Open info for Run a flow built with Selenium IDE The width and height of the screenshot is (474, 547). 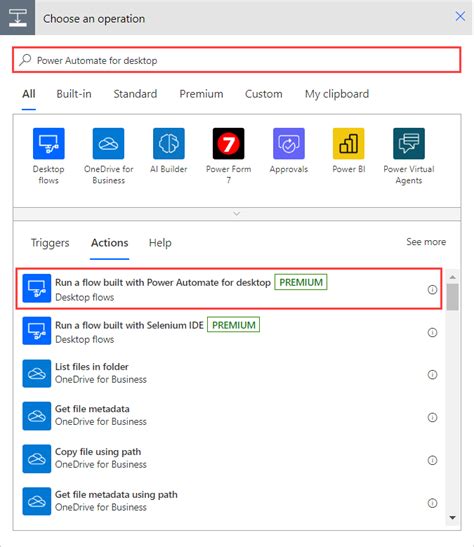click(432, 332)
